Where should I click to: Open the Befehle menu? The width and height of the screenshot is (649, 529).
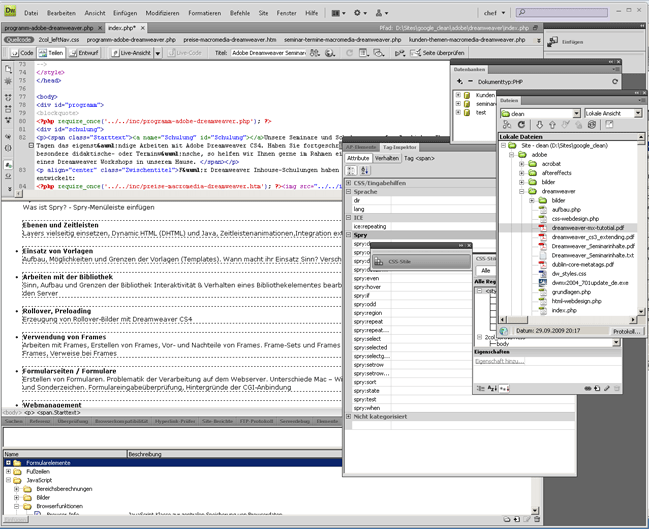tap(240, 13)
